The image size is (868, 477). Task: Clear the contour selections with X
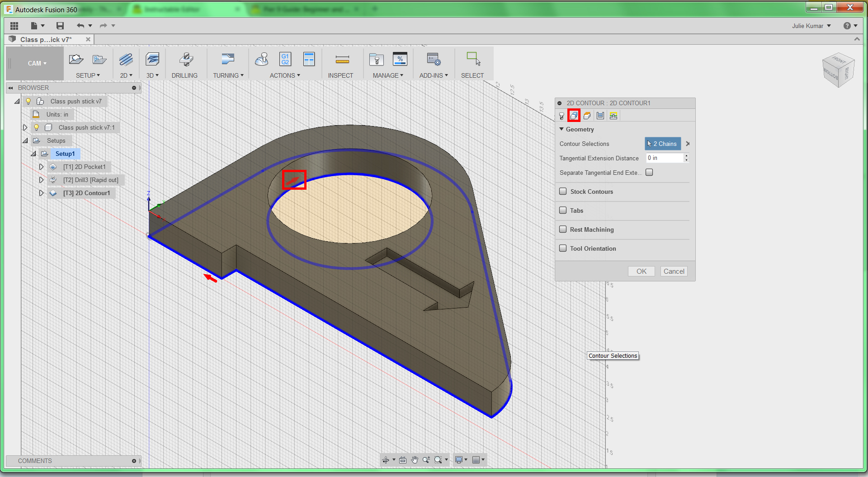688,144
